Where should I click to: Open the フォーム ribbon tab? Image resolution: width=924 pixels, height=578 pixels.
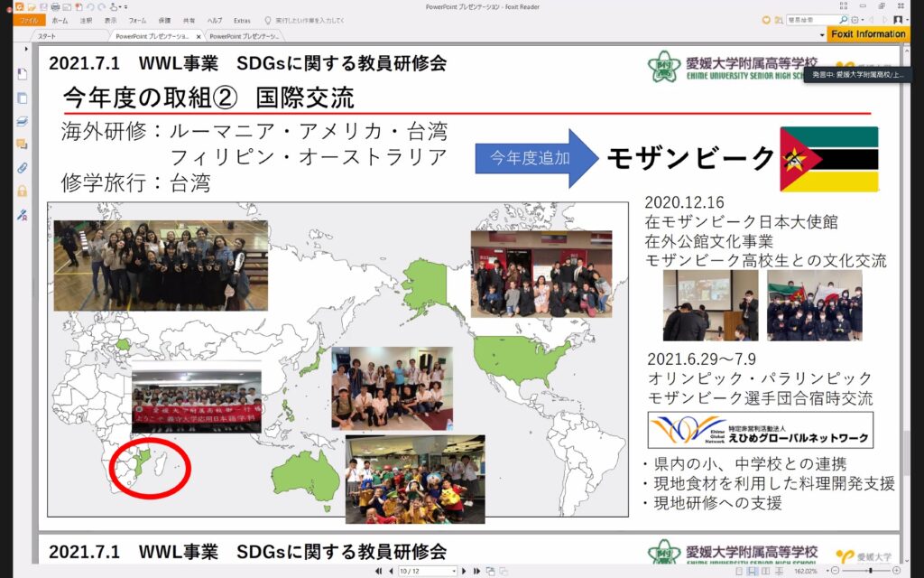coord(137,21)
